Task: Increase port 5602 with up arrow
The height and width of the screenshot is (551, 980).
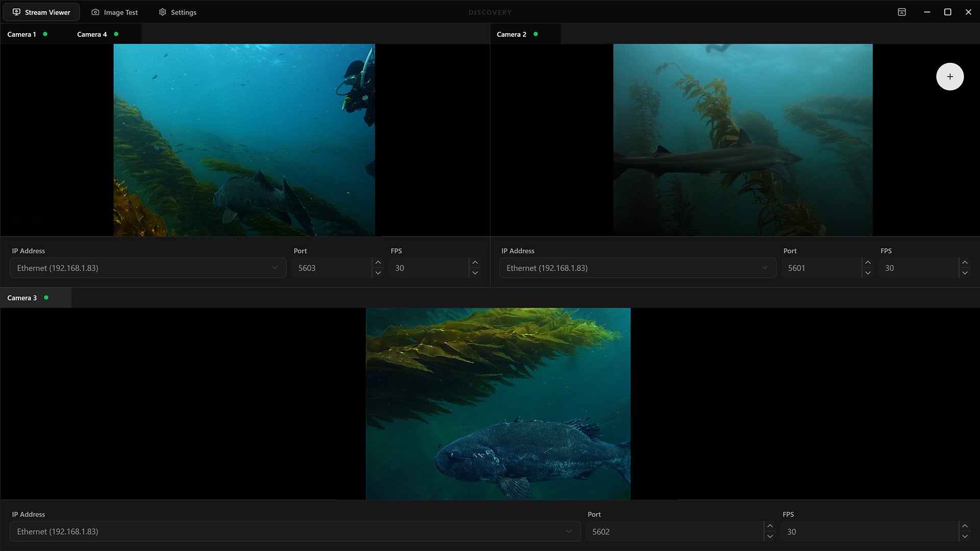Action: [770, 526]
